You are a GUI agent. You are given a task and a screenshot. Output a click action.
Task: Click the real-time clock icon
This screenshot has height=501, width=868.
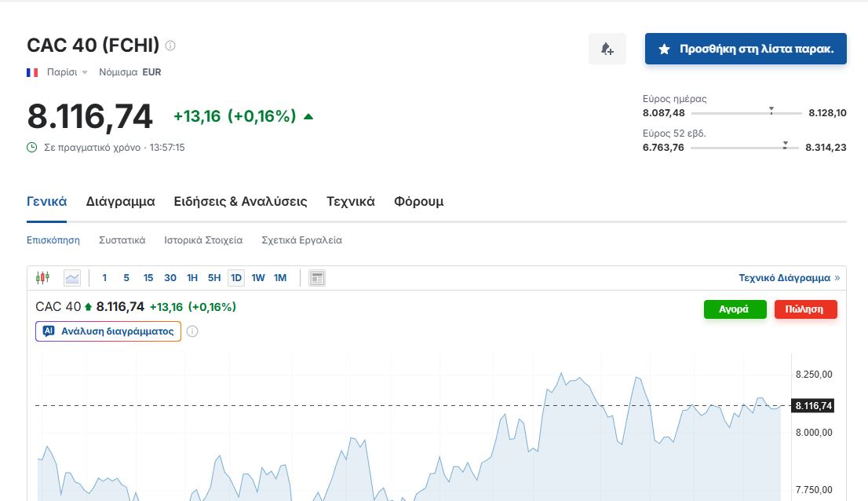coord(32,147)
